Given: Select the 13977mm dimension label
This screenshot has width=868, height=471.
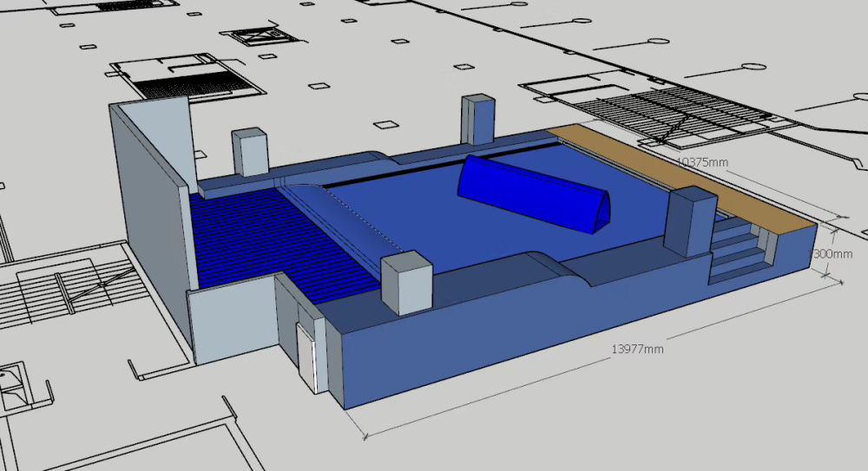Looking at the screenshot, I should [x=637, y=350].
